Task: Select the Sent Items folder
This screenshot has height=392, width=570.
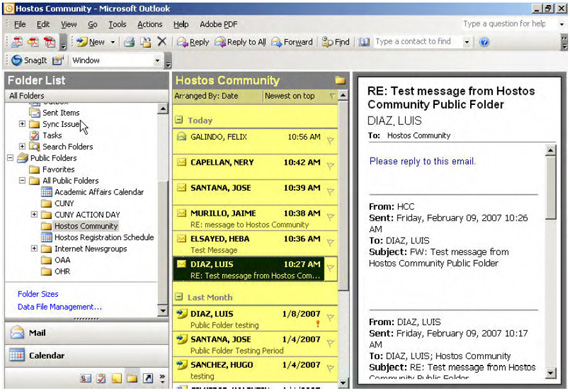Action: [x=55, y=113]
